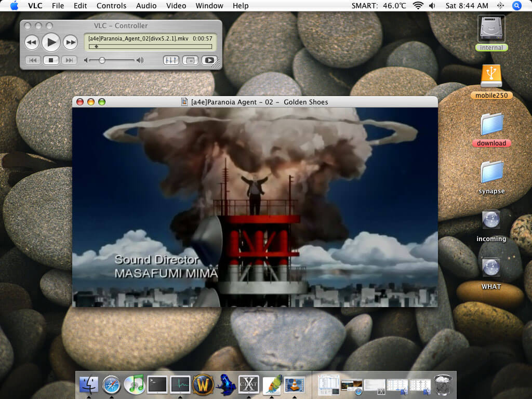Click the VLC cone icon in the Dock
This screenshot has height=399, width=532.
click(295, 384)
